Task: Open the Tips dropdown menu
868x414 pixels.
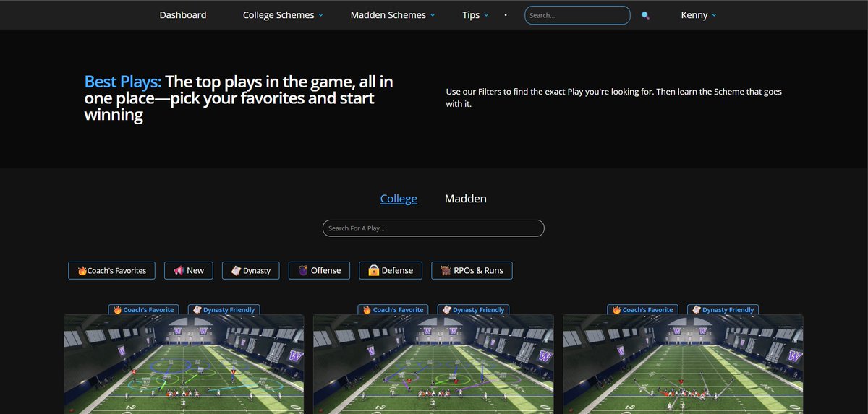Action: coord(475,15)
